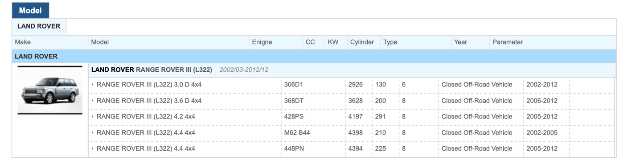The image size is (644, 164).
Task: Click Closed Off-Road Vehicle in M62 B44 row
Action: click(x=477, y=133)
